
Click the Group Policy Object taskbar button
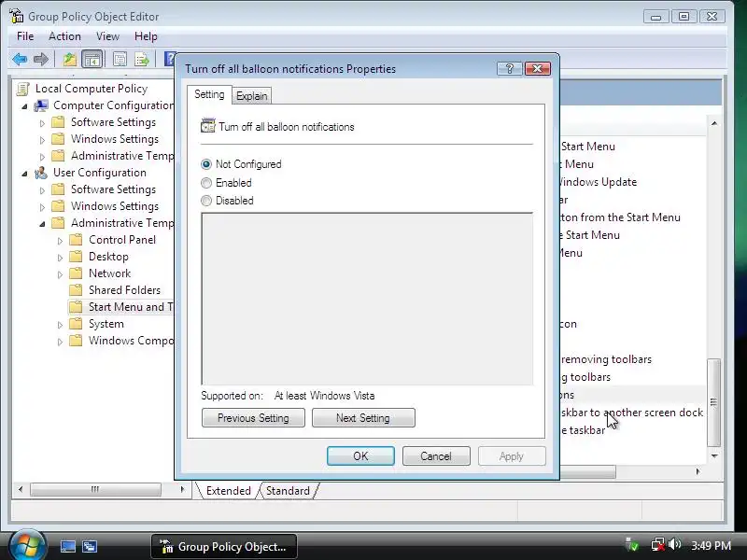[224, 546]
